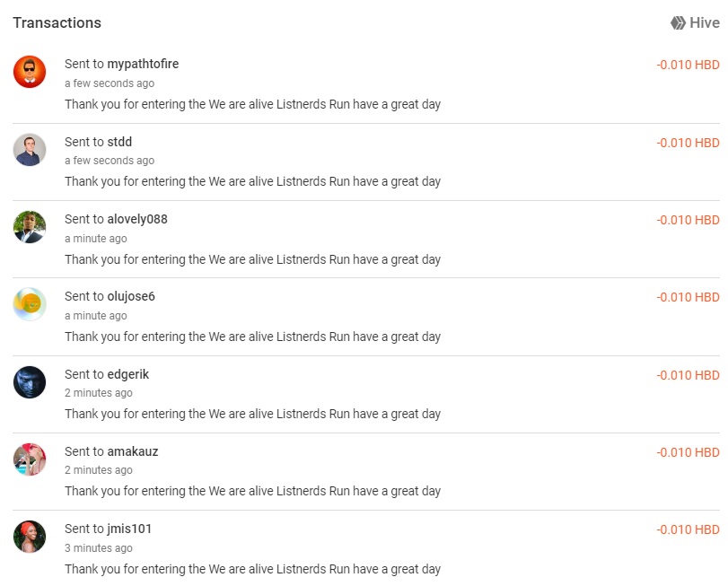Click the memo text of jmis101's transaction
Image resolution: width=728 pixels, height=586 pixels.
(x=252, y=569)
